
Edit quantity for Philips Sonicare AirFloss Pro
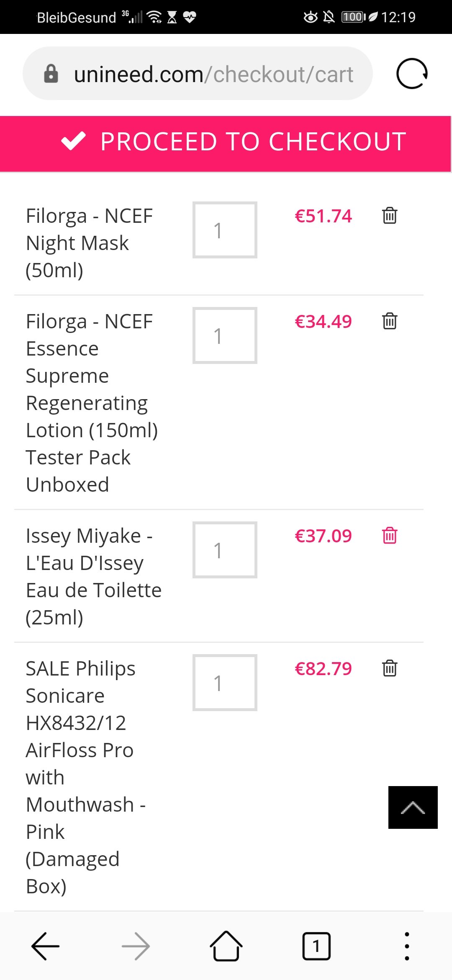point(225,683)
